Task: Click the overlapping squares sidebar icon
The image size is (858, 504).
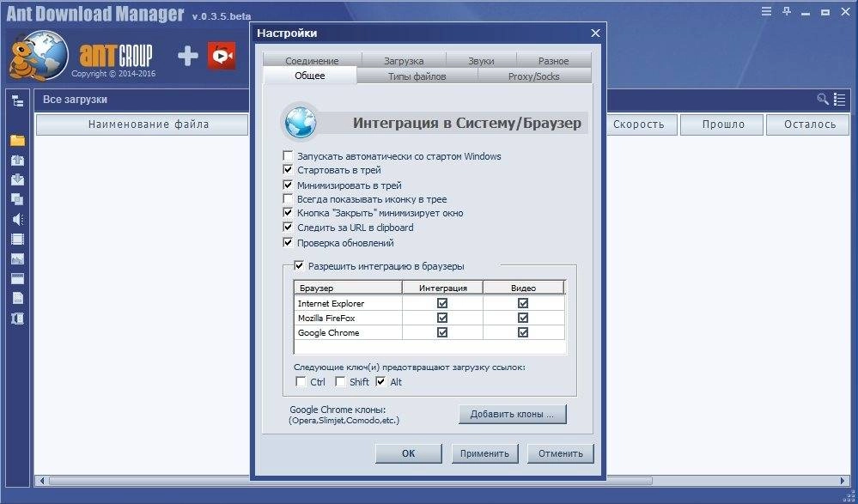Action: pyautogui.click(x=17, y=200)
